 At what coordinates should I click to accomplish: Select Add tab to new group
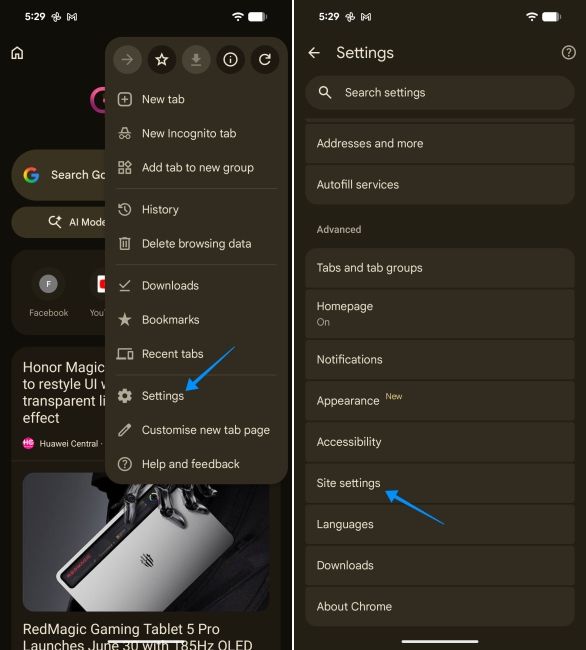click(196, 167)
